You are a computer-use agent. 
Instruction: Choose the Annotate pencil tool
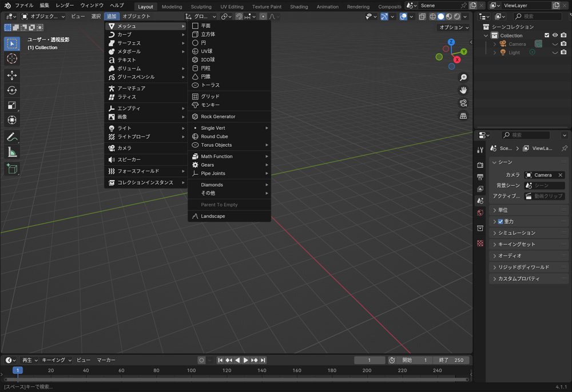click(x=12, y=137)
